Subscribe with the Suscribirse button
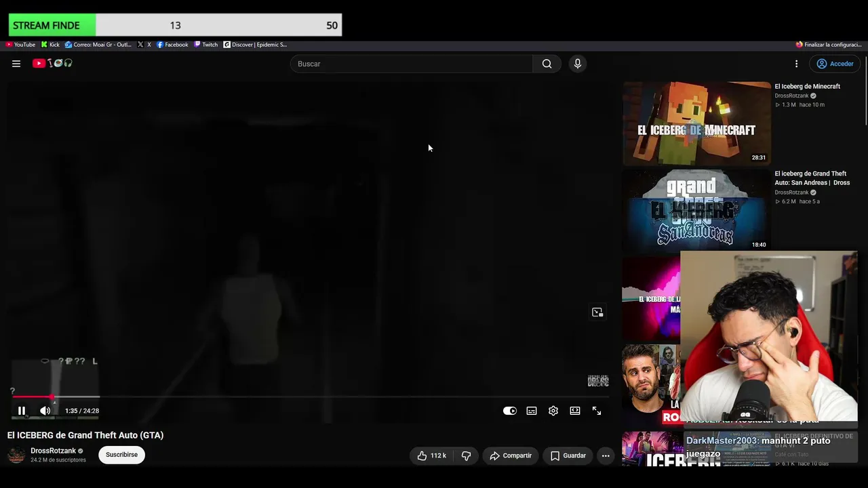 coord(121,455)
